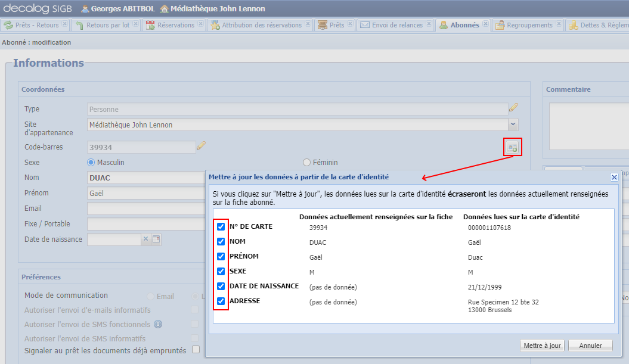
Task: Click the Mettre à jour button
Action: [541, 346]
